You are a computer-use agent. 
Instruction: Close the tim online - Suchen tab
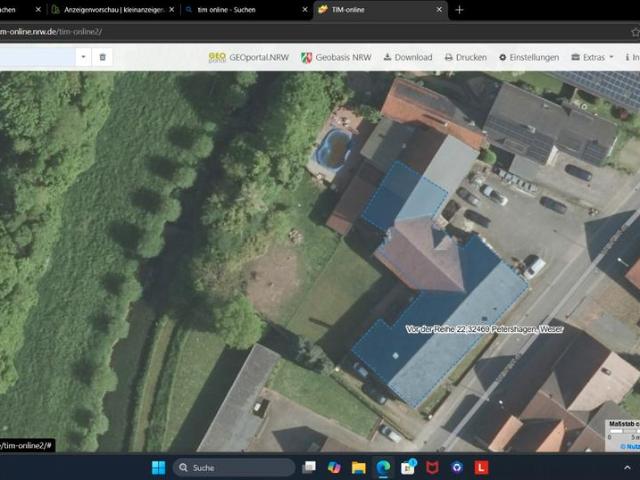coord(305,9)
